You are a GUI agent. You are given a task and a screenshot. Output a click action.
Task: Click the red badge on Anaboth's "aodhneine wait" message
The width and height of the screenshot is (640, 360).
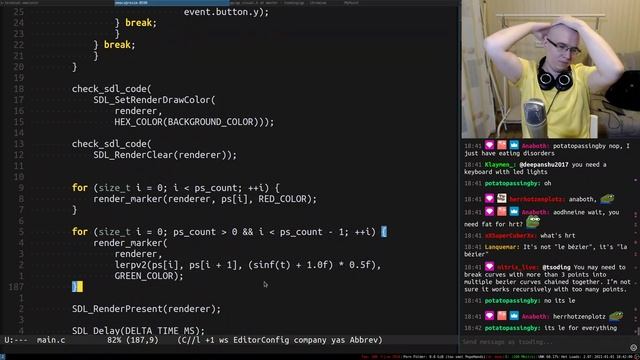click(502, 211)
